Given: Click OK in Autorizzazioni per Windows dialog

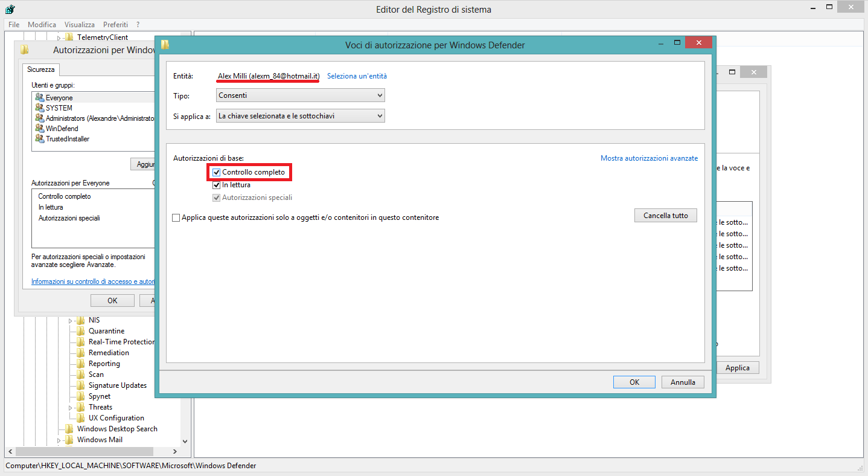Looking at the screenshot, I should pos(112,300).
